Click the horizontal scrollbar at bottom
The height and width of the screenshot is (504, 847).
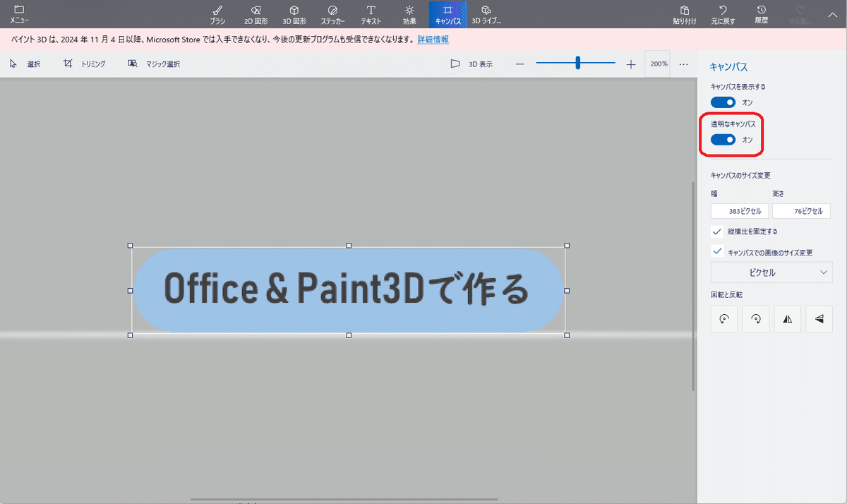(x=344, y=499)
